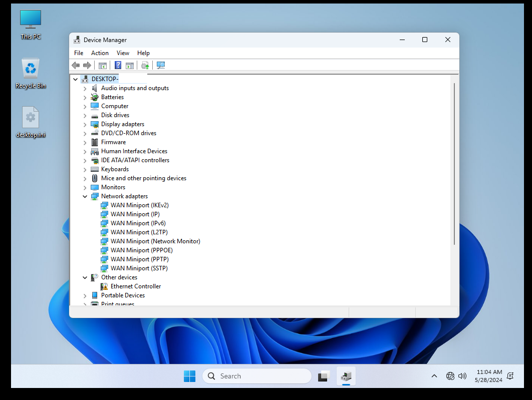Collapse the DESKTOP root node
This screenshot has width=532, height=400.
point(76,79)
